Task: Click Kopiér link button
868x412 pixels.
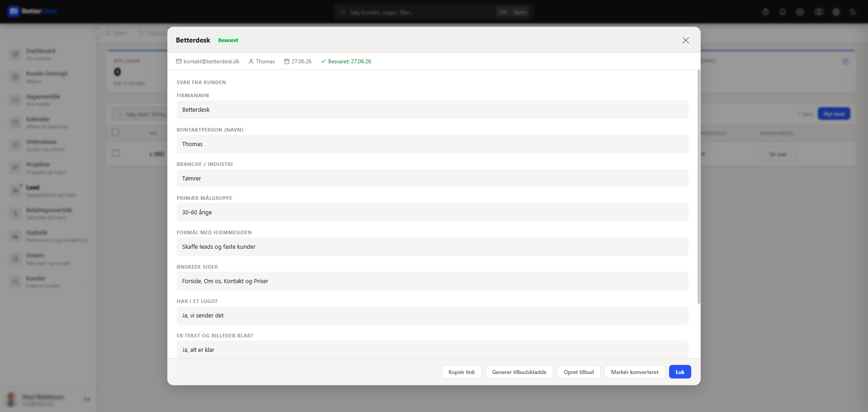Action: coord(462,372)
